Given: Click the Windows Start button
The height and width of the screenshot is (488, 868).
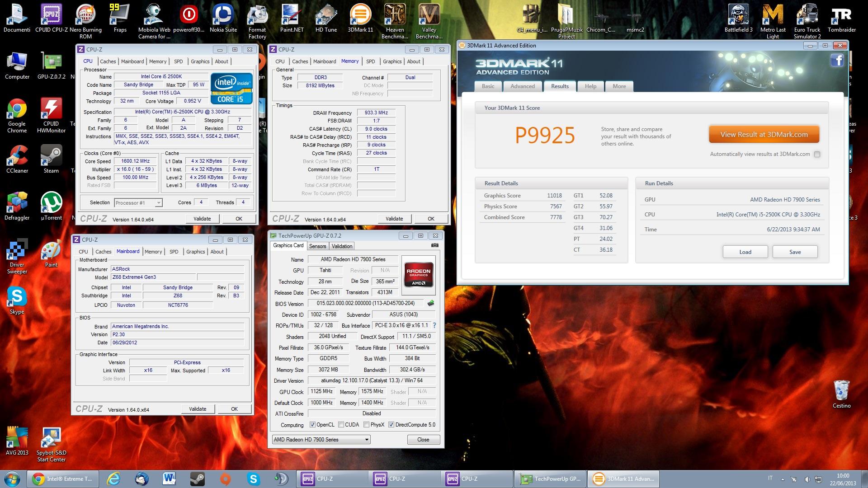Looking at the screenshot, I should 12,479.
